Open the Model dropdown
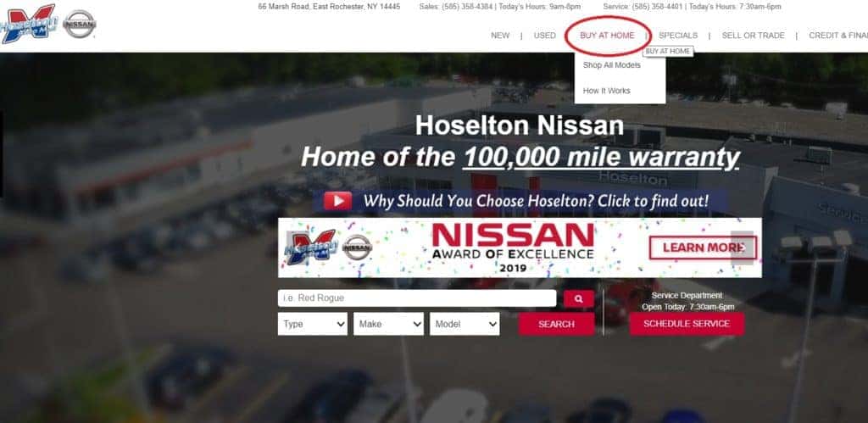Viewport: 868px width, 423px height. 465,324
